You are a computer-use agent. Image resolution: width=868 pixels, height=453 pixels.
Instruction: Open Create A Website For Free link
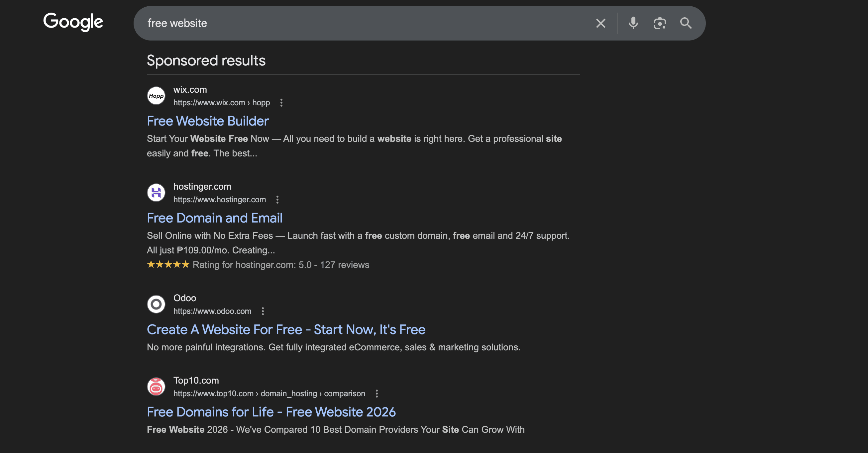click(286, 329)
